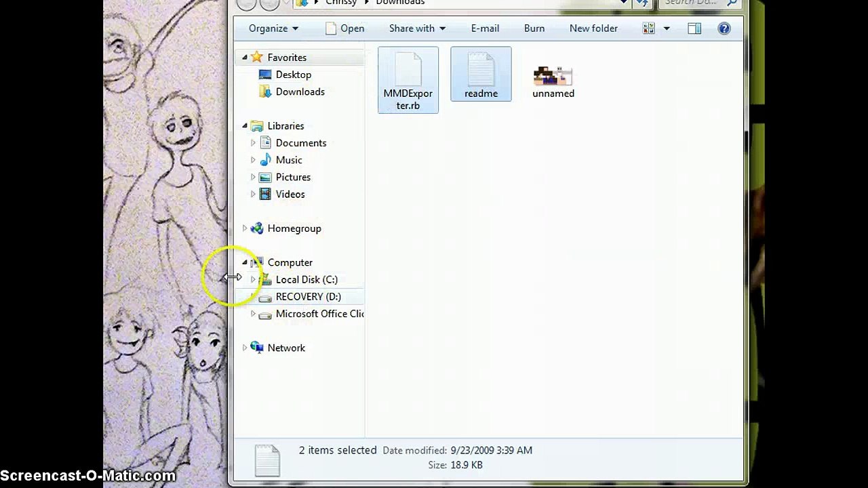This screenshot has height=488, width=868.
Task: Toggle the preview pane icon
Action: (694, 28)
